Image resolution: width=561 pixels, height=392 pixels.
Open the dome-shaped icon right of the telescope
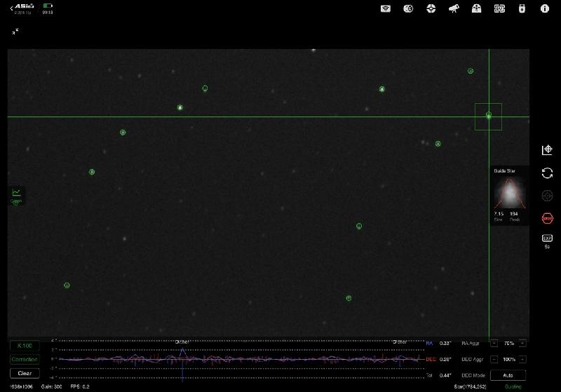477,8
